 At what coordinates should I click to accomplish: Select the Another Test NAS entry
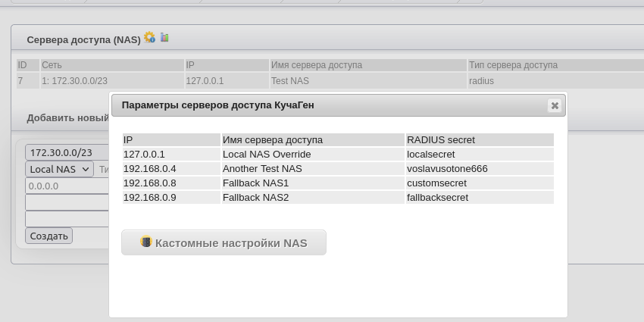click(261, 169)
